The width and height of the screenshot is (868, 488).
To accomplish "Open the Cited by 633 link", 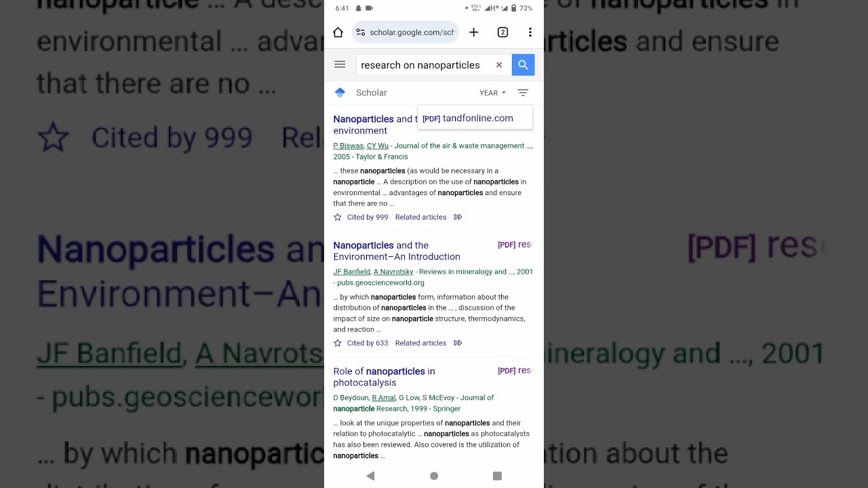I will [368, 343].
